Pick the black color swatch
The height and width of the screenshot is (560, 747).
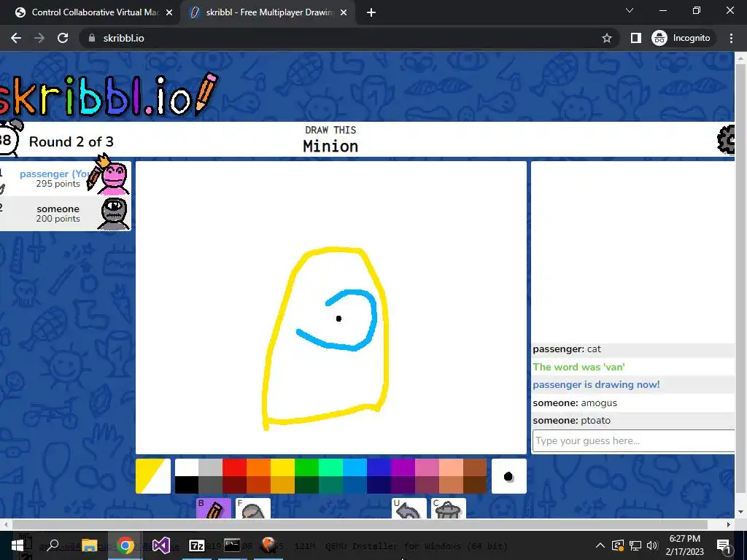[x=187, y=485]
